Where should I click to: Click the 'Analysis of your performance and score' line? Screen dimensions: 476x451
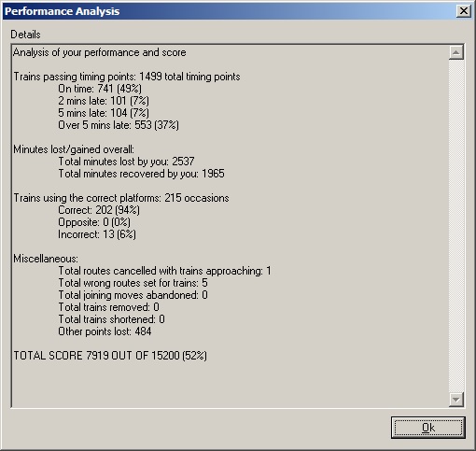coord(100,52)
